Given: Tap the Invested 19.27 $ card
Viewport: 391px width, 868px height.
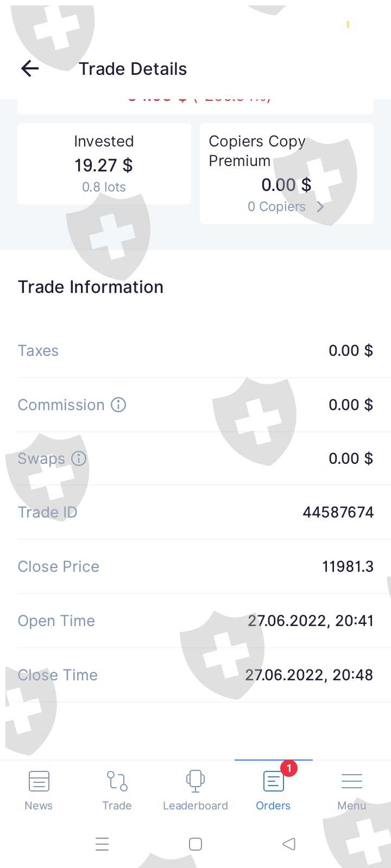Looking at the screenshot, I should pyautogui.click(x=104, y=164).
